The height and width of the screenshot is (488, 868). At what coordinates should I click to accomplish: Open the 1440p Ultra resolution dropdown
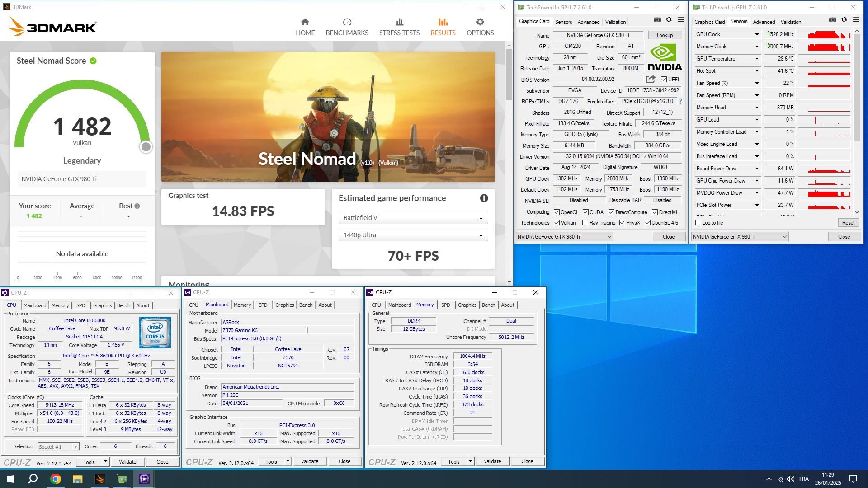pyautogui.click(x=413, y=235)
